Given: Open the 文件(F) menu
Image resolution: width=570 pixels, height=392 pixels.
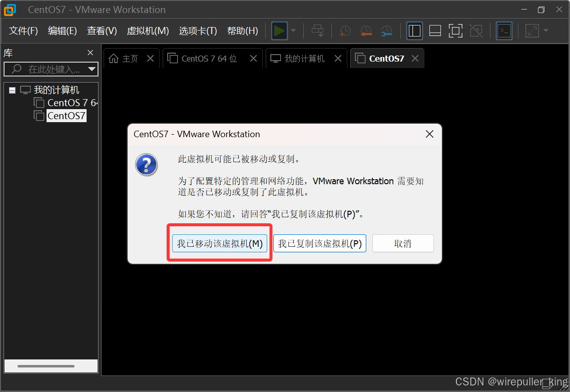Looking at the screenshot, I should coord(24,31).
